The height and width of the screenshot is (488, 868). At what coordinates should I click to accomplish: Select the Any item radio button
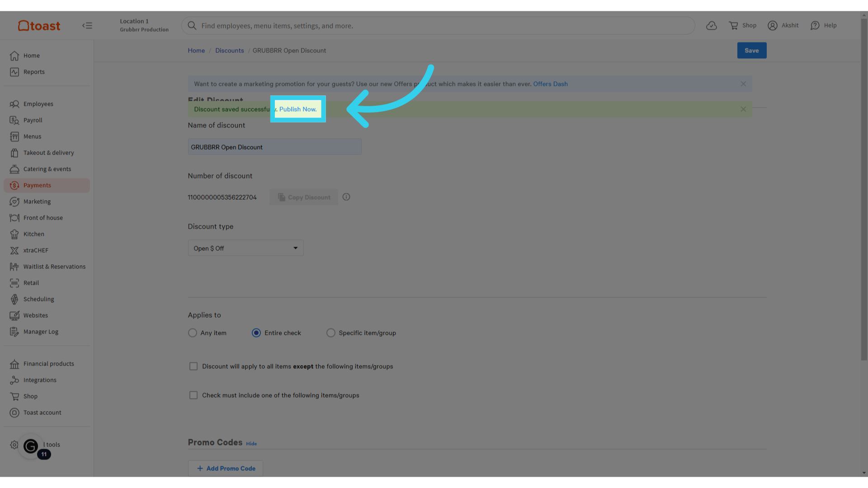[193, 333]
